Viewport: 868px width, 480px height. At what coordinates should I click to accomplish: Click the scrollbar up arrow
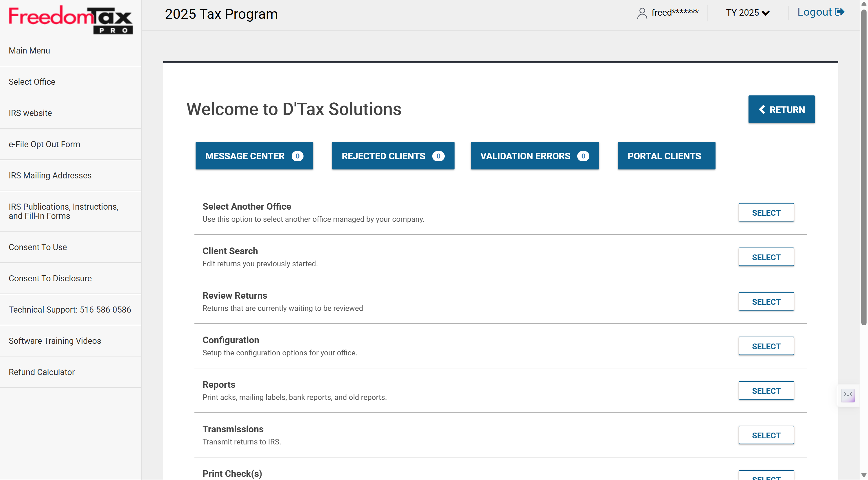pyautogui.click(x=864, y=3)
